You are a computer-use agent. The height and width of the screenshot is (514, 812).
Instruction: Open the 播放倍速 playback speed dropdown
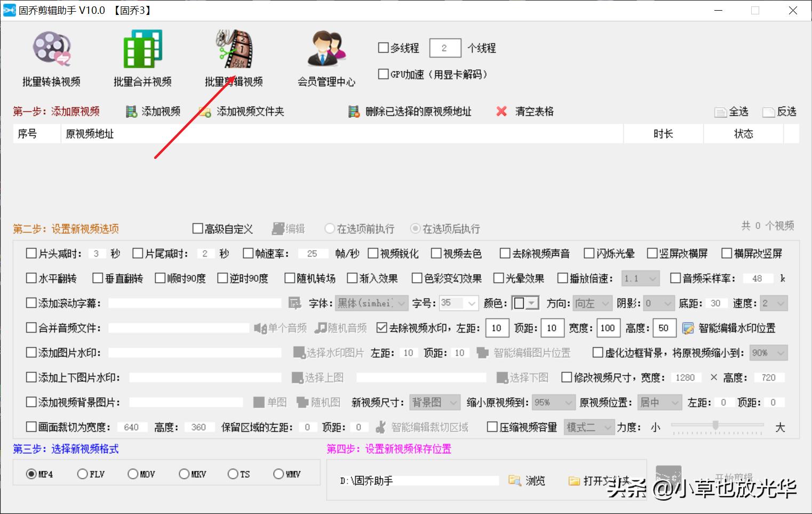click(x=640, y=278)
